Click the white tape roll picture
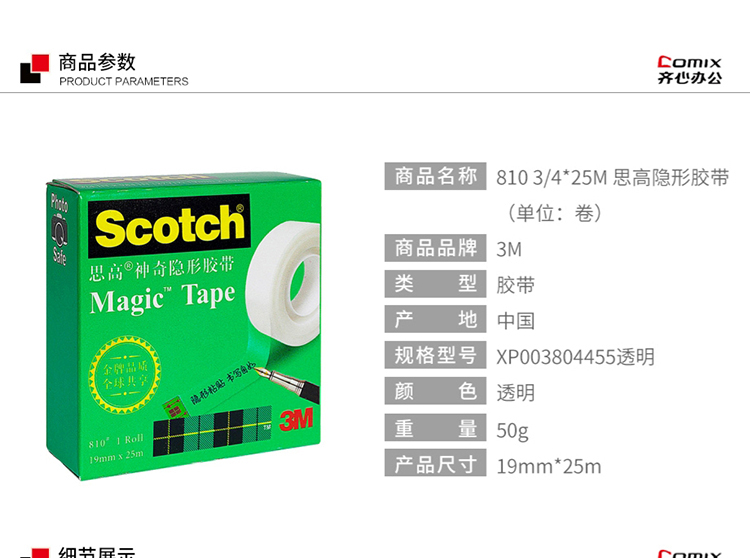This screenshot has height=558, width=750. pos(283,282)
